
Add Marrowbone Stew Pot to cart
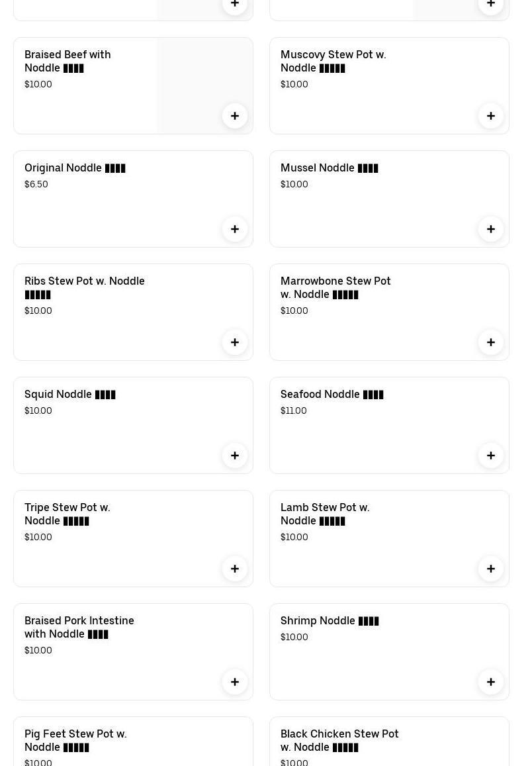tap(491, 342)
